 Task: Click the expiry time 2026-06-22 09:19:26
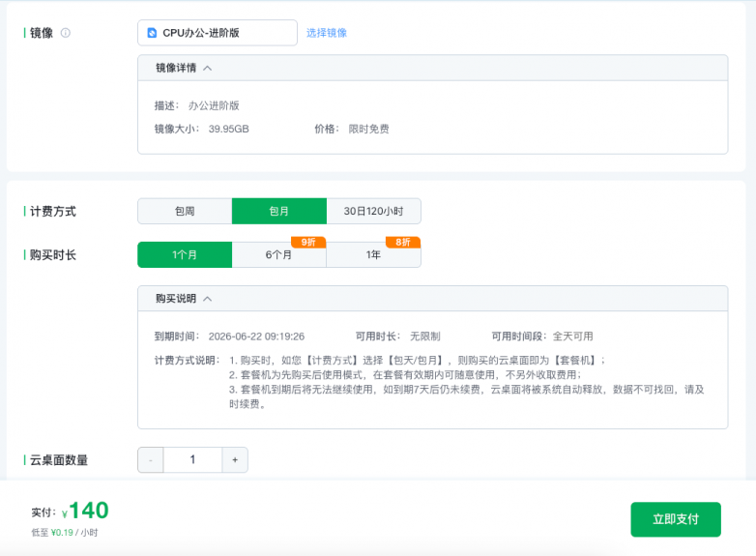point(256,337)
